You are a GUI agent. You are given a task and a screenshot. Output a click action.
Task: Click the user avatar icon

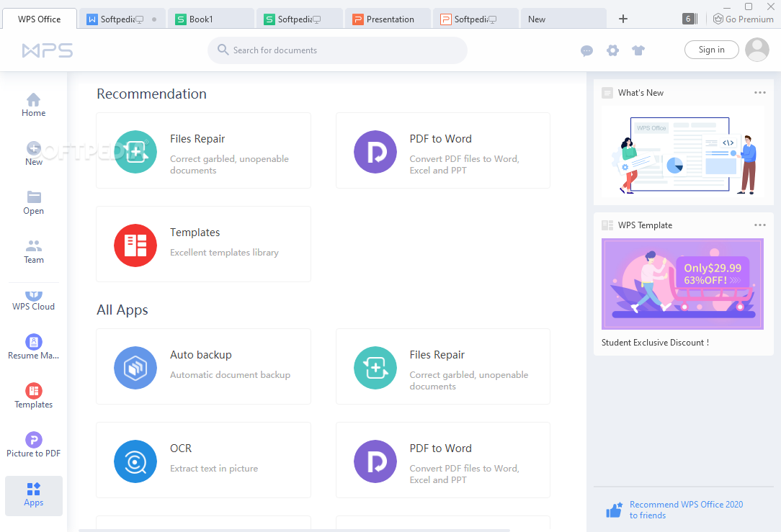click(x=757, y=50)
